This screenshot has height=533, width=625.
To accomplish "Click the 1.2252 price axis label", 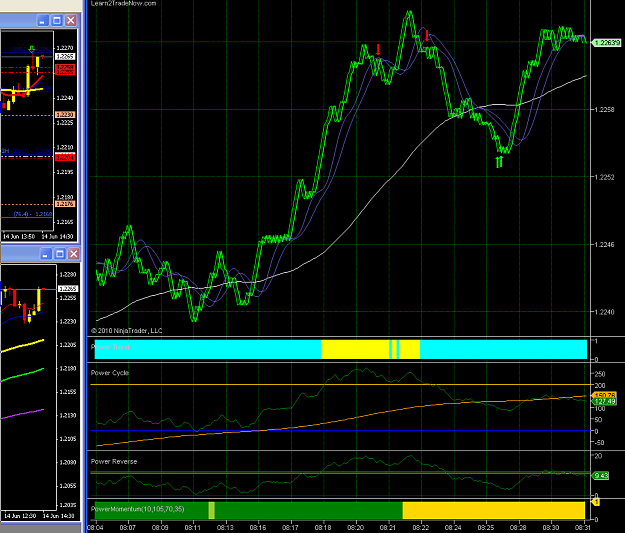I will tap(604, 177).
